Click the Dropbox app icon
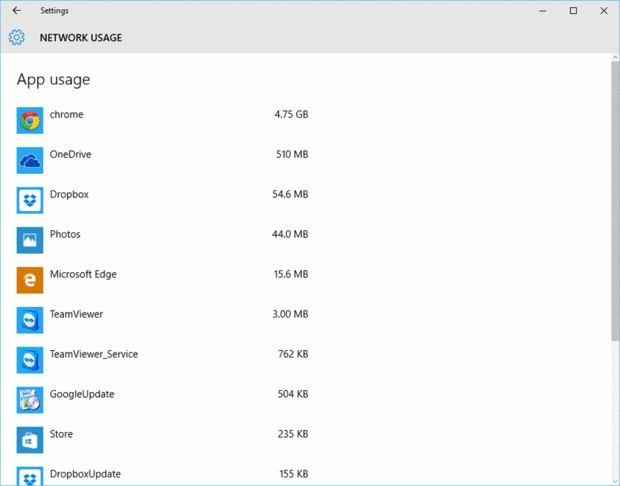The image size is (620, 486). pos(30,200)
